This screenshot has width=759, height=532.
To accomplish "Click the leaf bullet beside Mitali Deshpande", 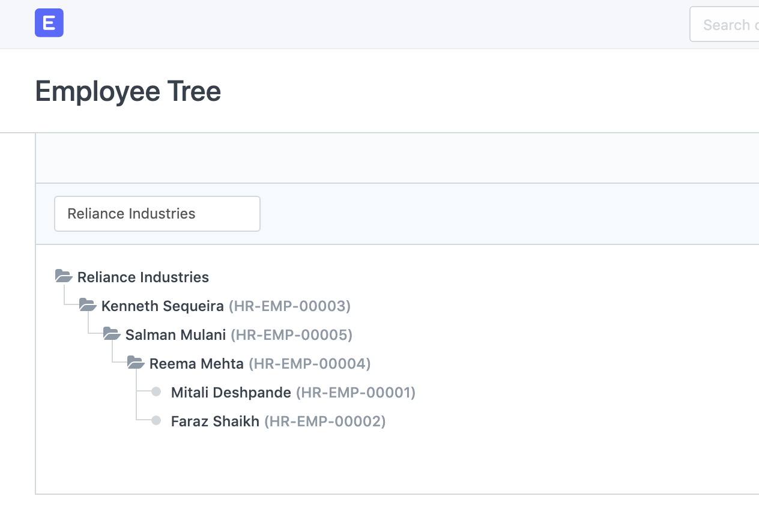I will tap(156, 392).
